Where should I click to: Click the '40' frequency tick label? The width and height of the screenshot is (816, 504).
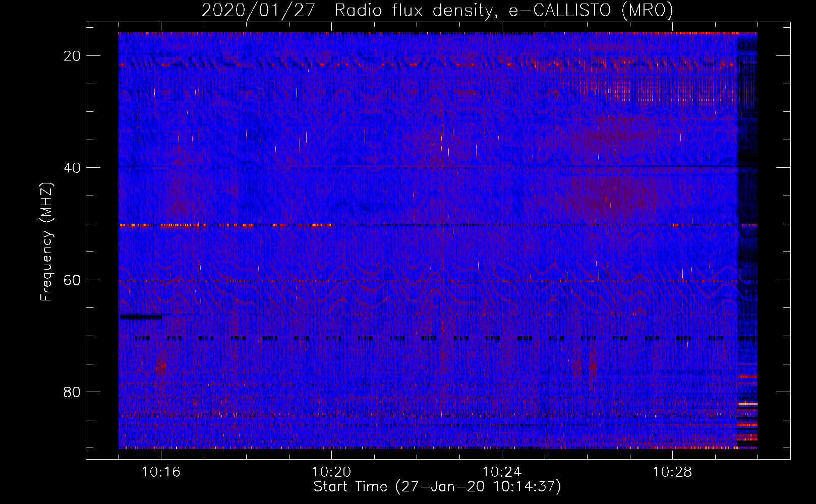click(x=73, y=168)
